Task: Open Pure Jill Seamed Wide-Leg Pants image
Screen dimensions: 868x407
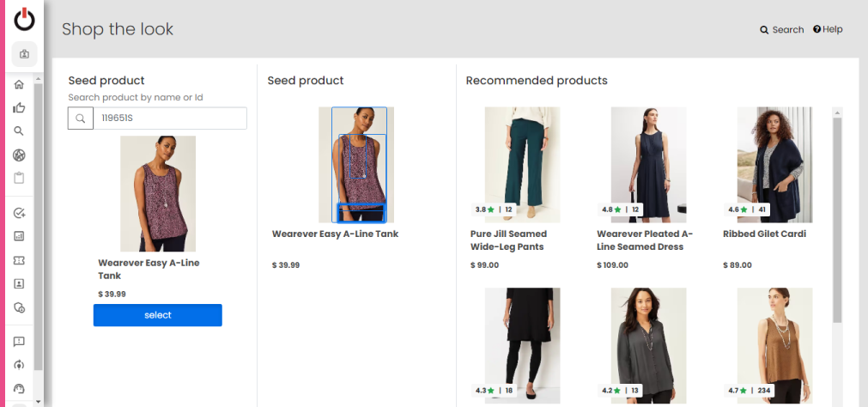Action: coord(522,164)
